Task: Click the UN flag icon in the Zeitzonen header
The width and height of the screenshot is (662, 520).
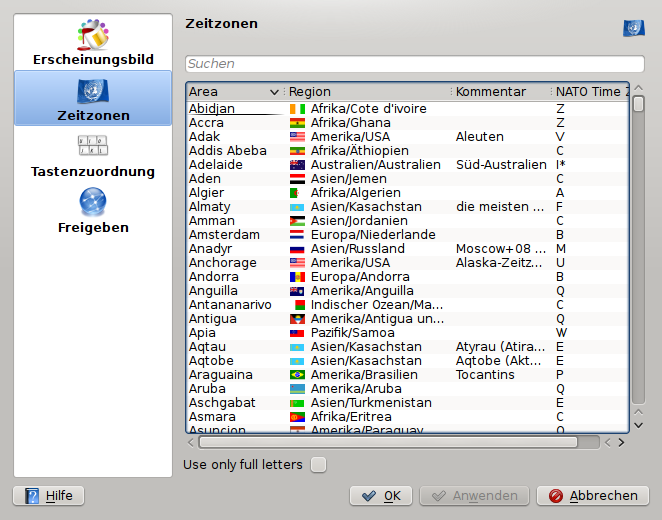Action: coord(634,28)
